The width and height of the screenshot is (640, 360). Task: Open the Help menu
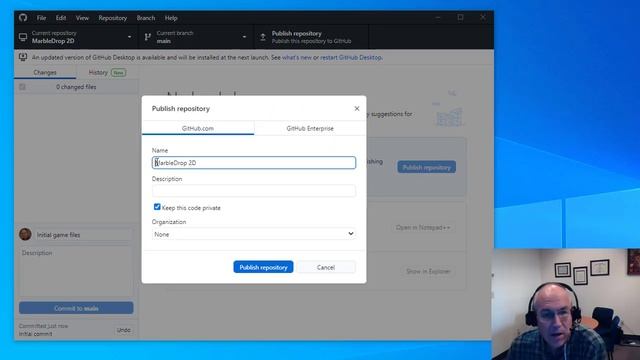[171, 18]
